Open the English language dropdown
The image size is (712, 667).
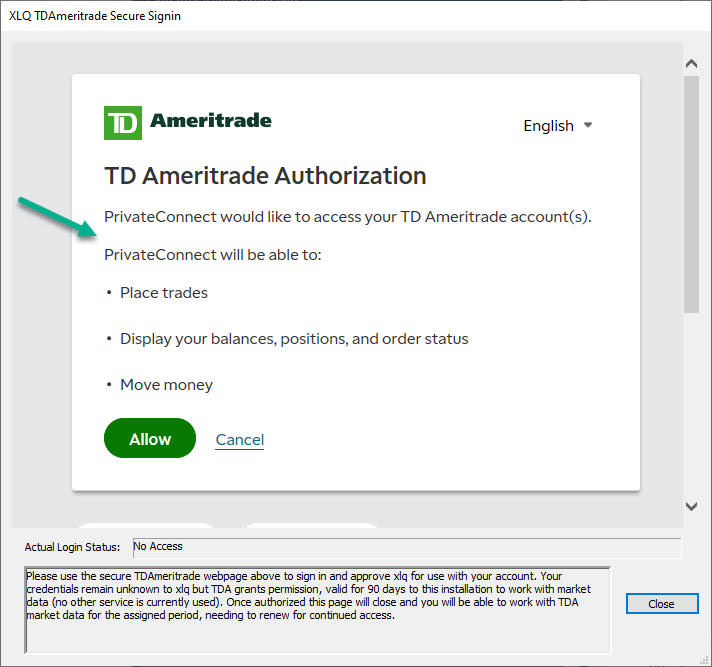point(558,125)
